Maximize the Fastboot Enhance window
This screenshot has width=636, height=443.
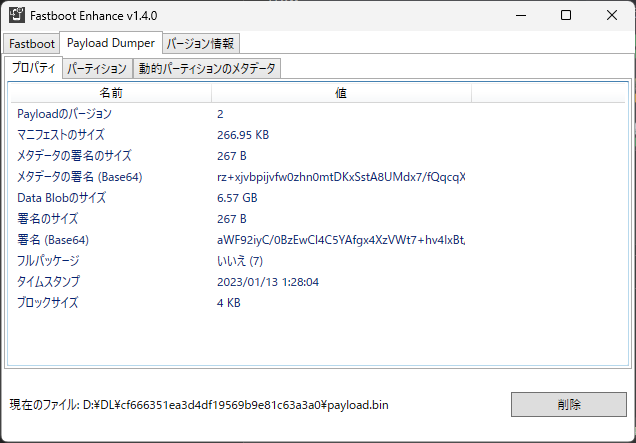pyautogui.click(x=566, y=15)
